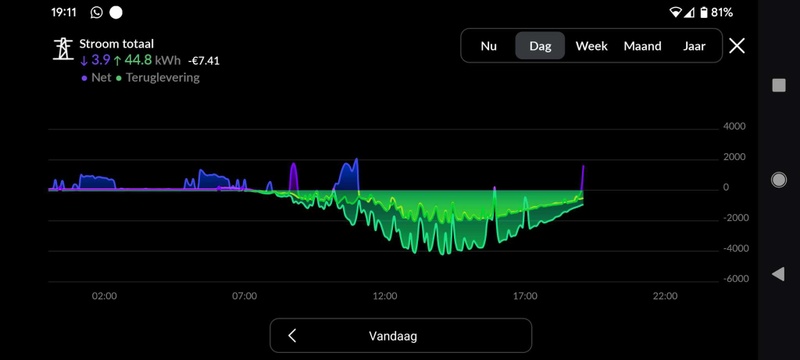Select the Nu tab
800x360 pixels.
pos(488,46)
